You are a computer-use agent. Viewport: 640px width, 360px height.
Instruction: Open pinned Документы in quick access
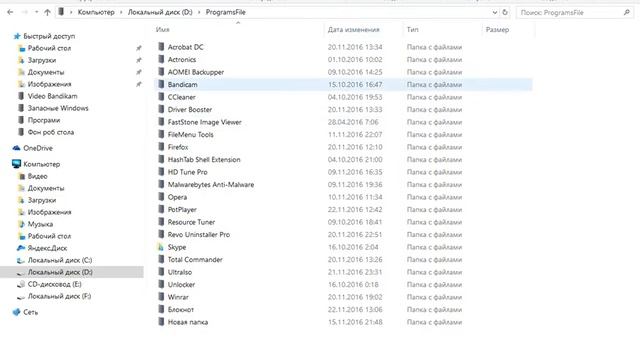coord(46,72)
